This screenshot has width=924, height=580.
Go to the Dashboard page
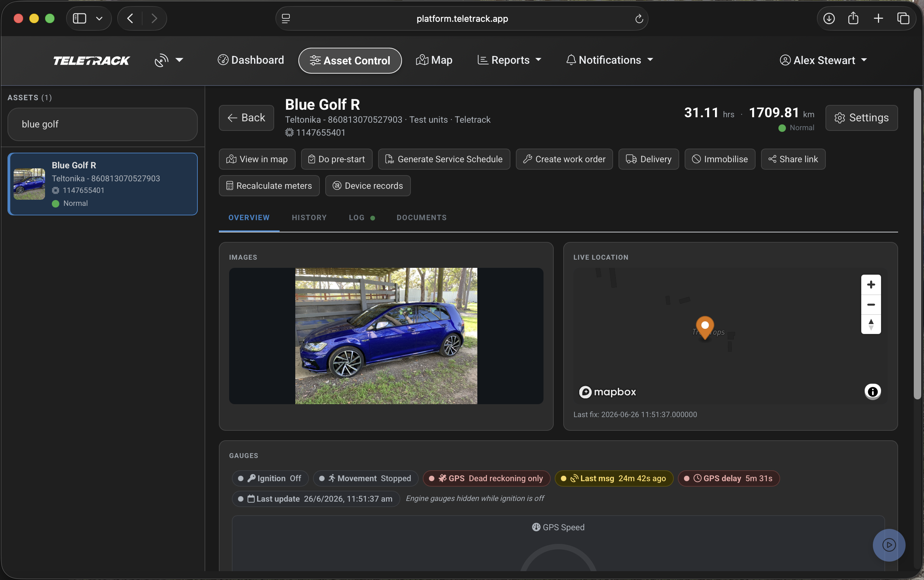pyautogui.click(x=251, y=60)
